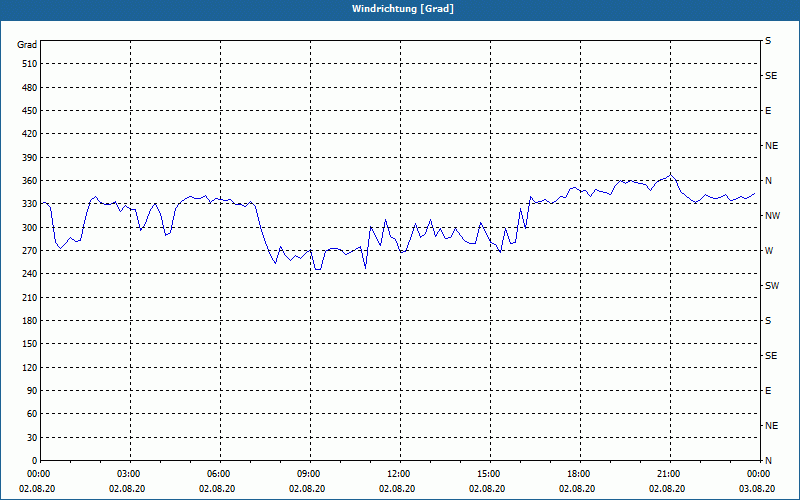Click the chart title "Windrichtung [Grad]"
The width and height of the screenshot is (800, 500).
click(403, 9)
